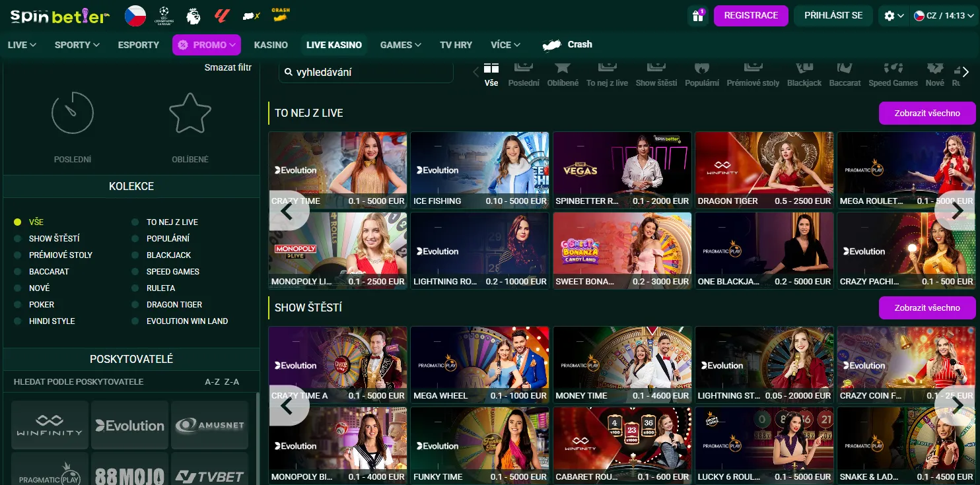Sort providers A-Z

pos(212,382)
